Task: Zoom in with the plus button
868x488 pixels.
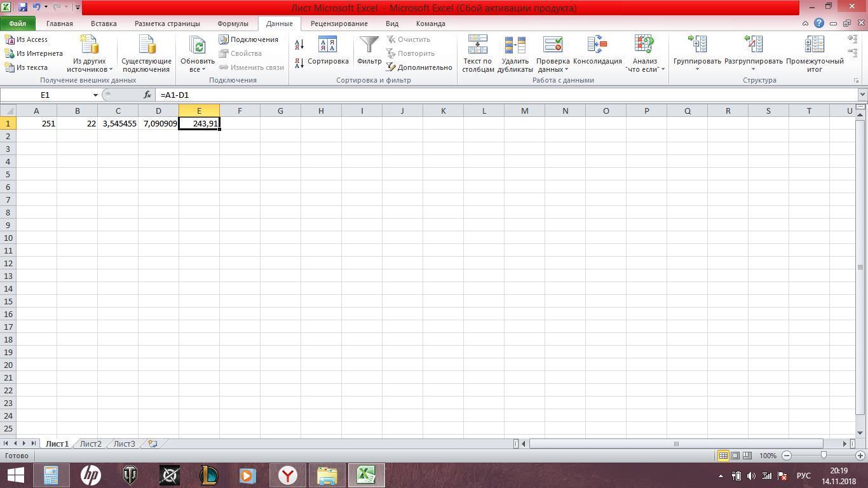Action: [x=861, y=456]
